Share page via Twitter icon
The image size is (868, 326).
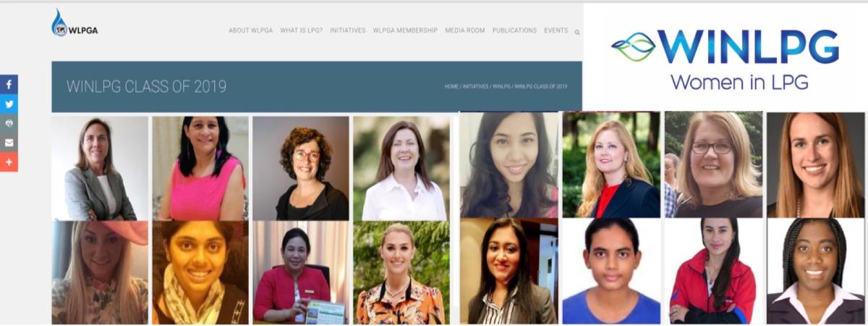pyautogui.click(x=9, y=104)
